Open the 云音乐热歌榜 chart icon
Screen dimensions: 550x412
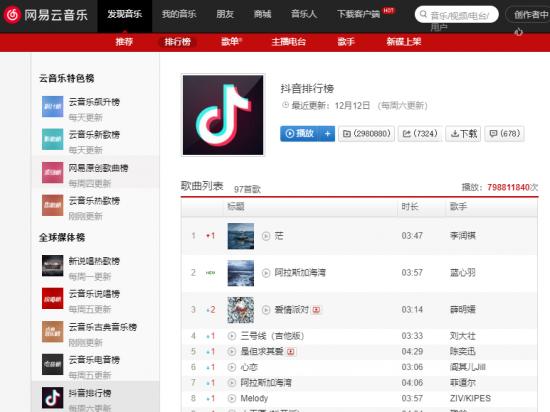point(53,205)
